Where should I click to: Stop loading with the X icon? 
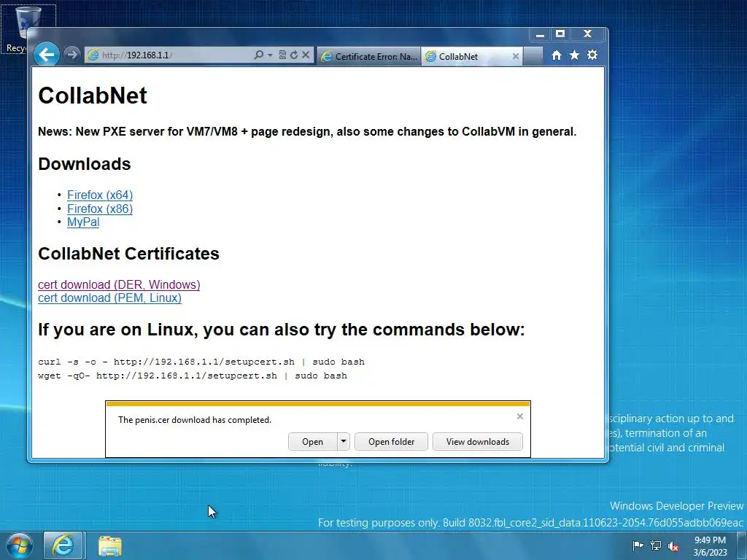coord(306,55)
